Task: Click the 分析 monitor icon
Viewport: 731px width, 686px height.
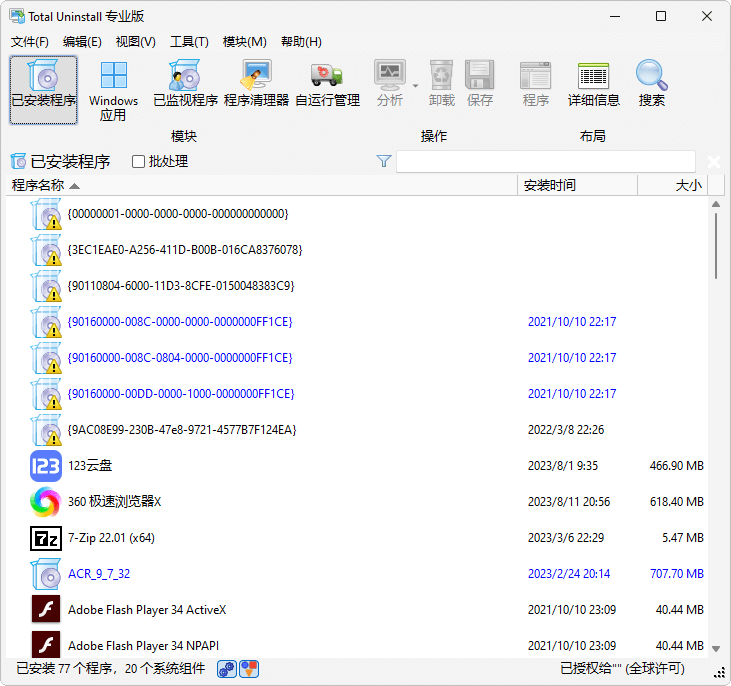Action: coord(390,75)
